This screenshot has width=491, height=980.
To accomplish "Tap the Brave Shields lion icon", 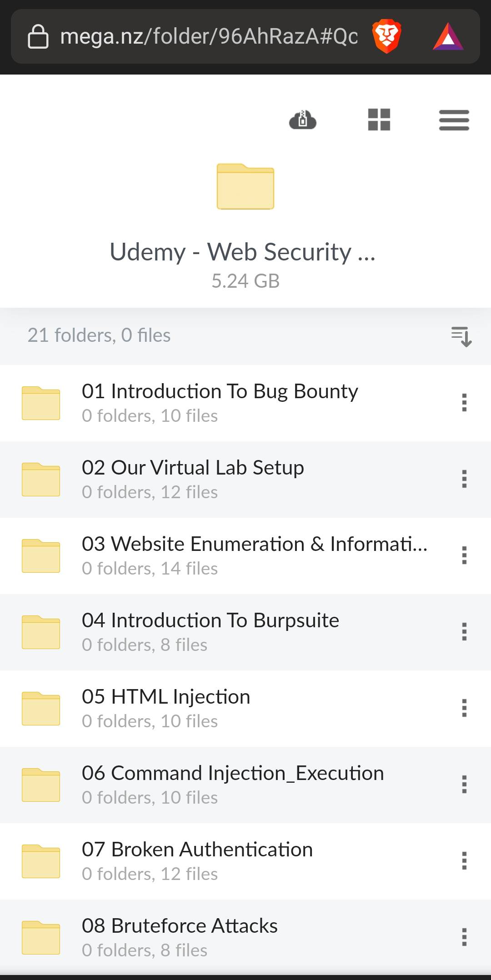I will (x=386, y=36).
